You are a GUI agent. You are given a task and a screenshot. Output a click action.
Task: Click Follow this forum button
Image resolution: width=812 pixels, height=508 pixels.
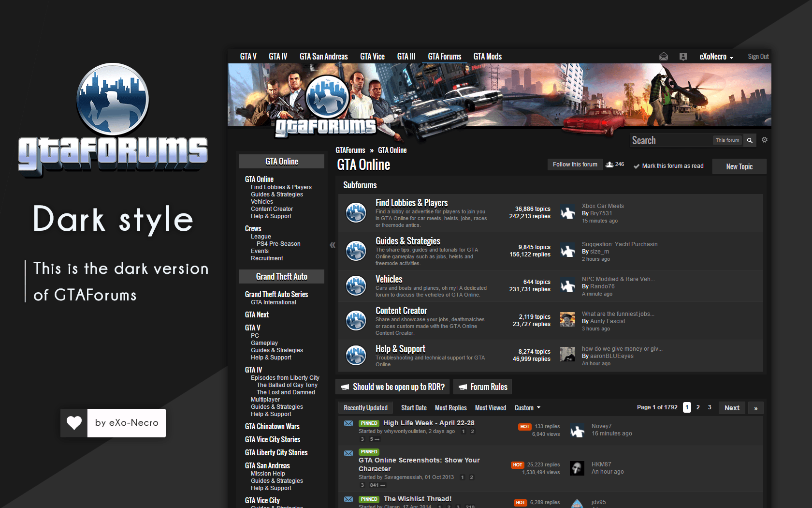click(x=575, y=164)
